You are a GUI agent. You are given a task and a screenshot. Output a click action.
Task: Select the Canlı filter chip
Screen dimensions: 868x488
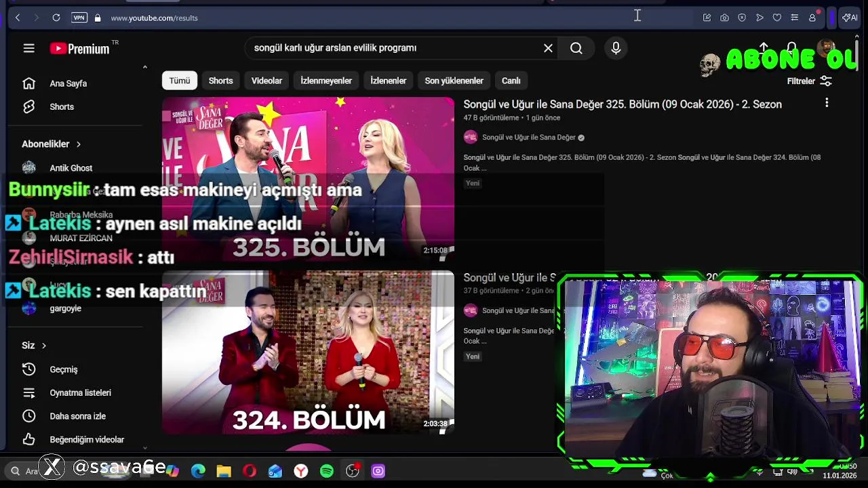point(511,81)
